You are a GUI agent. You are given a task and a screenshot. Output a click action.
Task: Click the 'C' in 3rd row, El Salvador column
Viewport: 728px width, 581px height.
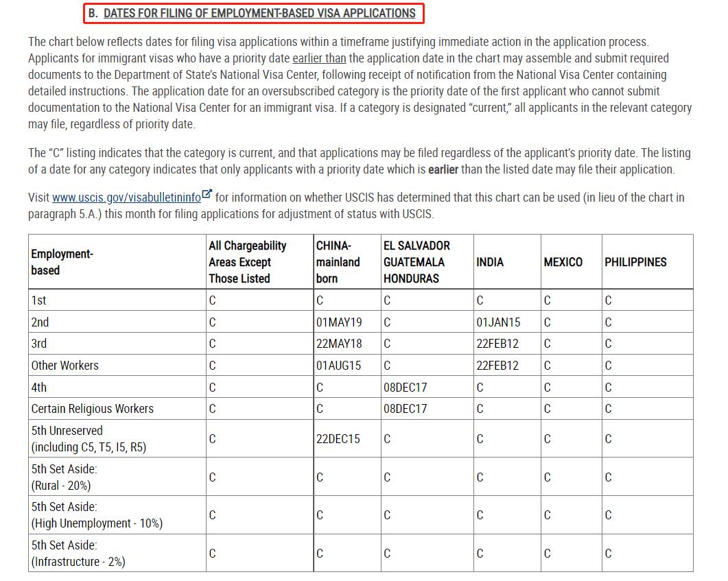tap(387, 344)
